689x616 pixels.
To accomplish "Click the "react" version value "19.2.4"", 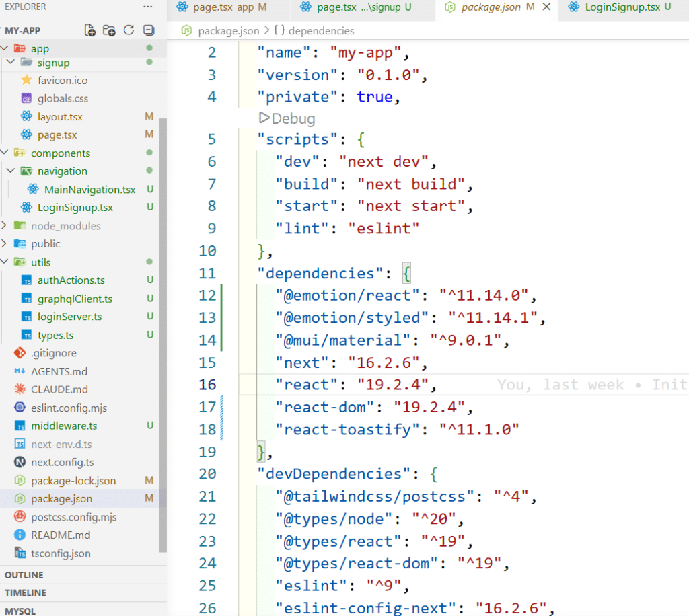I will (x=393, y=385).
